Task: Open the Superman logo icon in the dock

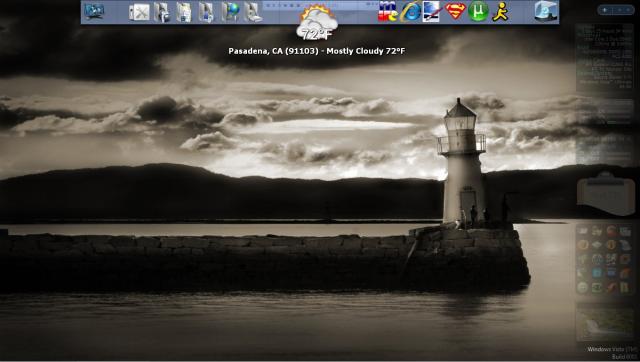Action: [x=455, y=11]
